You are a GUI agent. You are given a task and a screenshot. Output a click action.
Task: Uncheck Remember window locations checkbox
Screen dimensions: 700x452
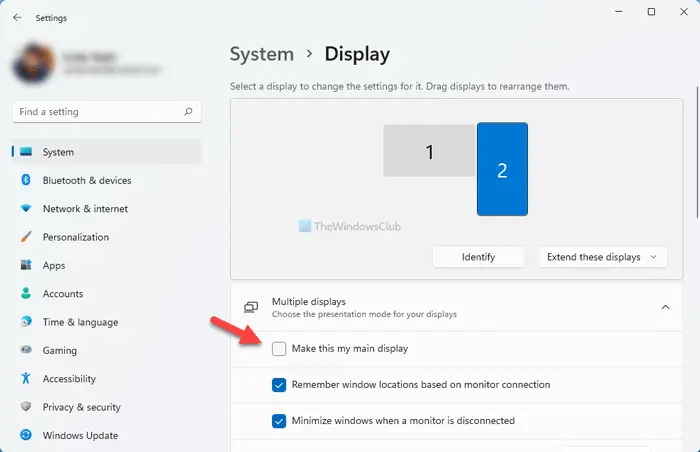[279, 384]
